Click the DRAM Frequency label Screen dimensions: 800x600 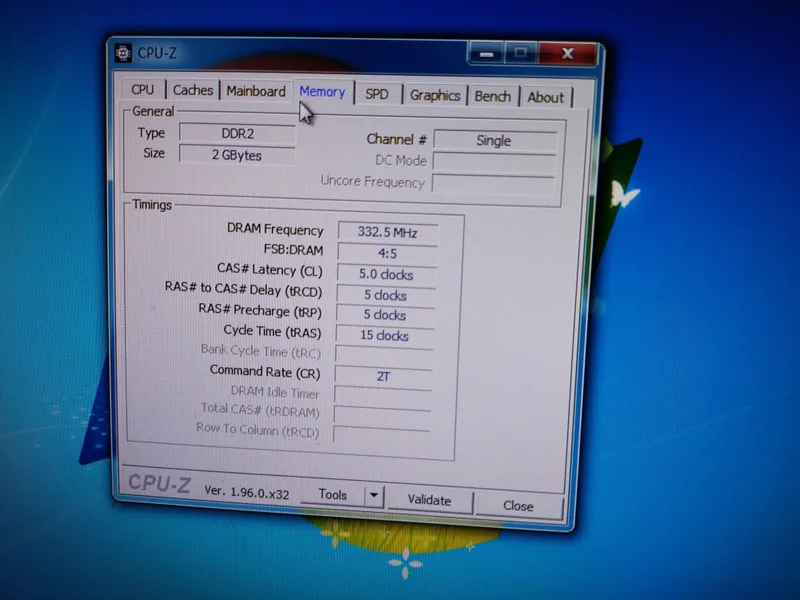point(275,230)
